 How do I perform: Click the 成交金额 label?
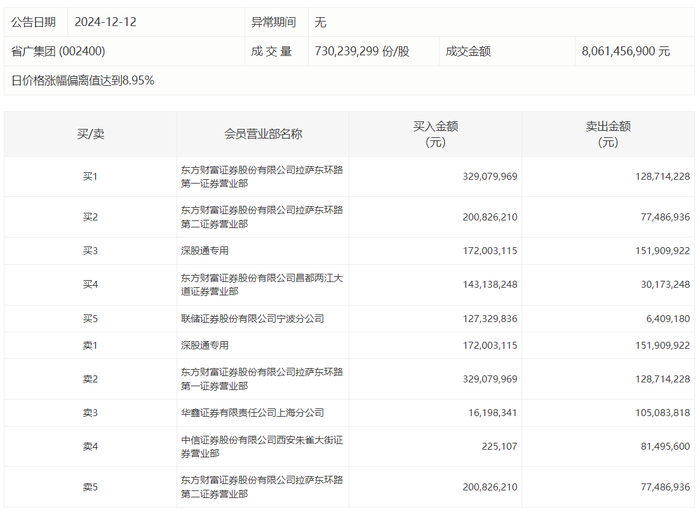click(x=468, y=51)
